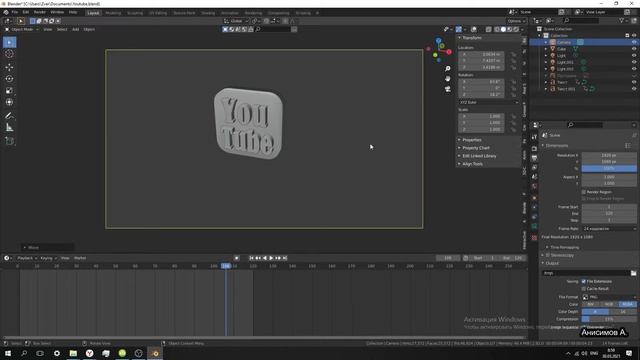Click the play animation button
Image resolution: width=640 pixels, height=360 pixels.
271,258
